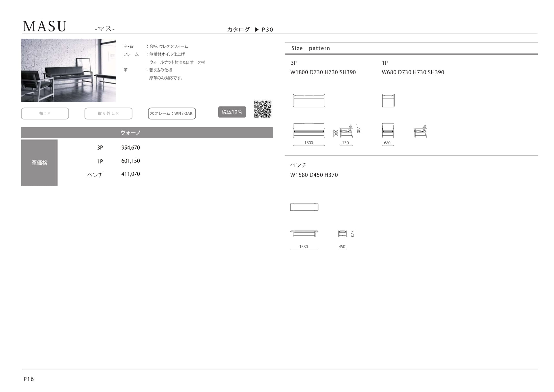Click the 木フレーム：WN / OAK badge
Image resolution: width=554 pixels, height=392 pixels.
tap(172, 113)
